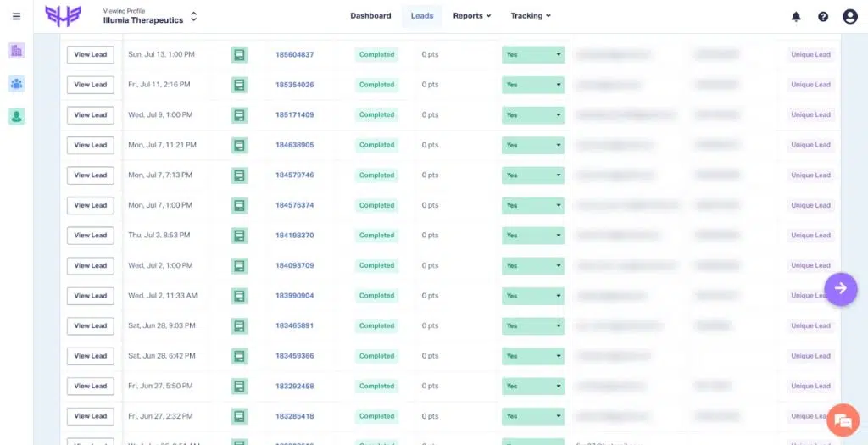Click Completed status for lead 183990904
868x445 pixels.
point(376,296)
